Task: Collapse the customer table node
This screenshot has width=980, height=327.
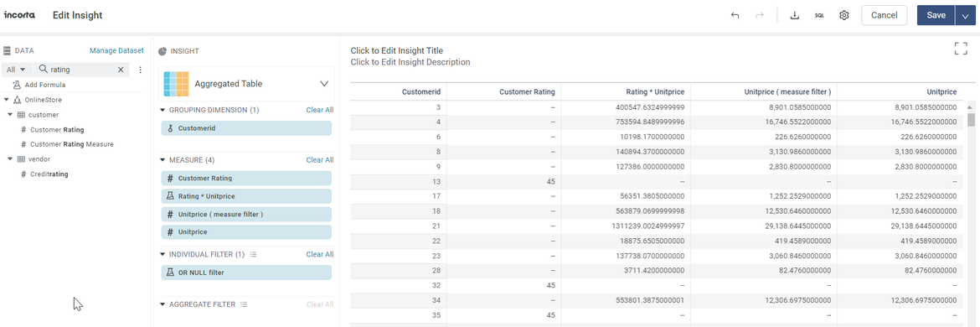Action: pyautogui.click(x=11, y=115)
